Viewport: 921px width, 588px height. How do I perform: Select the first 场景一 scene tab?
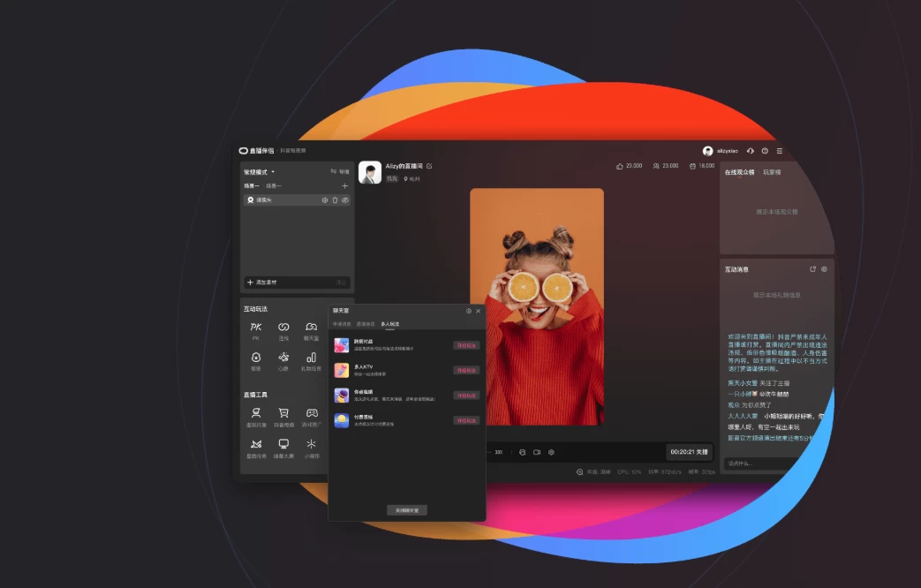252,185
